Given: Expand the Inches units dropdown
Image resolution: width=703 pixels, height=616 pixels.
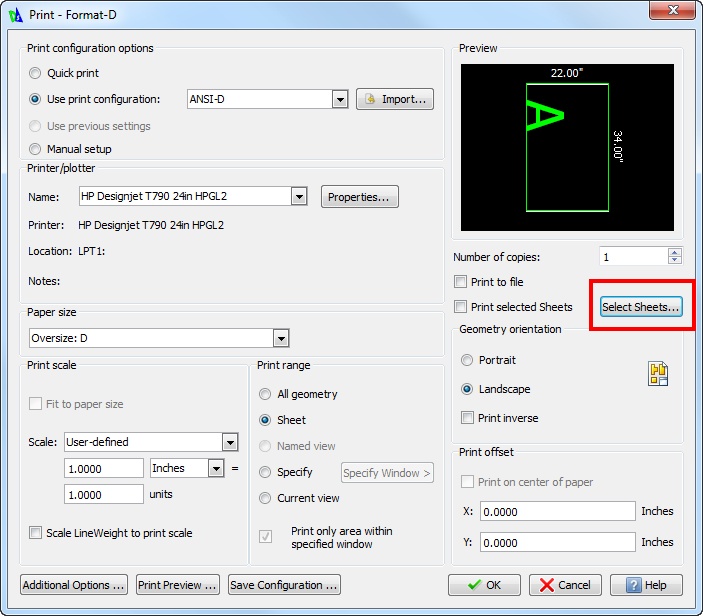Looking at the screenshot, I should point(216,469).
